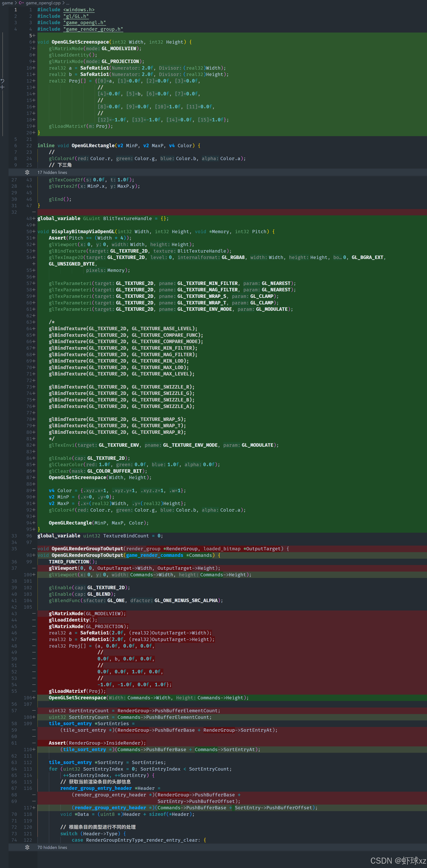
Task: Click the OpenGLRectangle inline function name
Action: pos(93,146)
